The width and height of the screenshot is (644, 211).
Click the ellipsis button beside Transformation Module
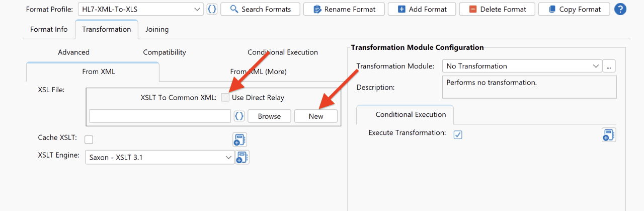609,66
